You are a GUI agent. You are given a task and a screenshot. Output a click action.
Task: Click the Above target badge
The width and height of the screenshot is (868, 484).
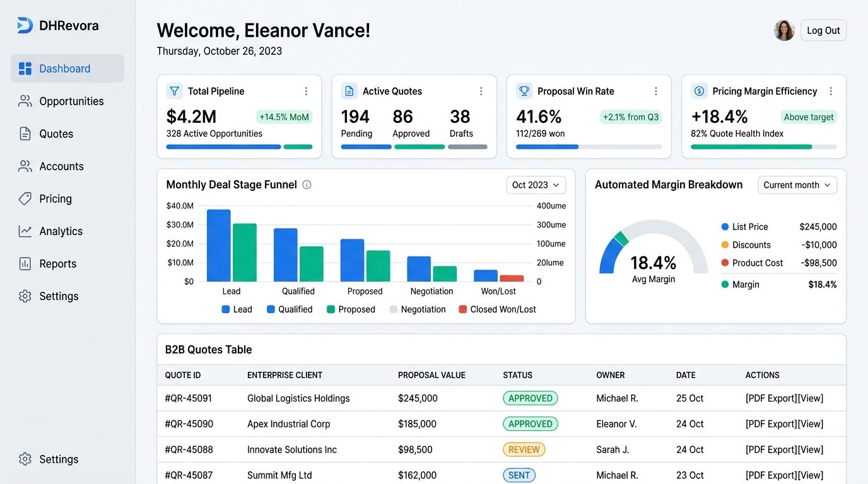click(809, 117)
